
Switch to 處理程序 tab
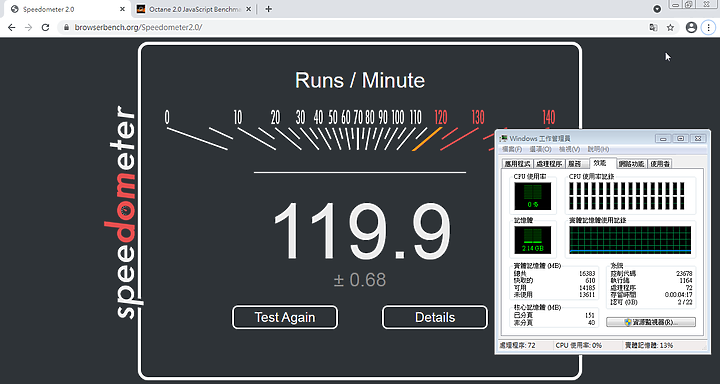549,164
